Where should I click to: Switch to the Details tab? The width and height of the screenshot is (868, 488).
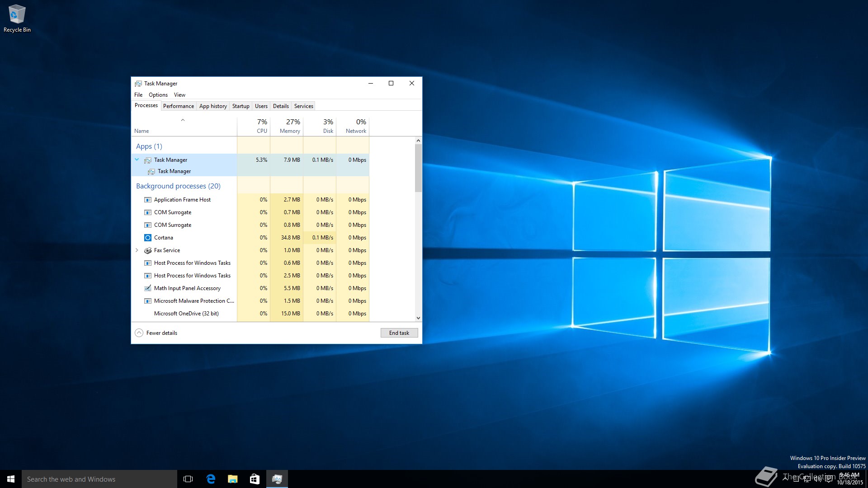(x=281, y=106)
